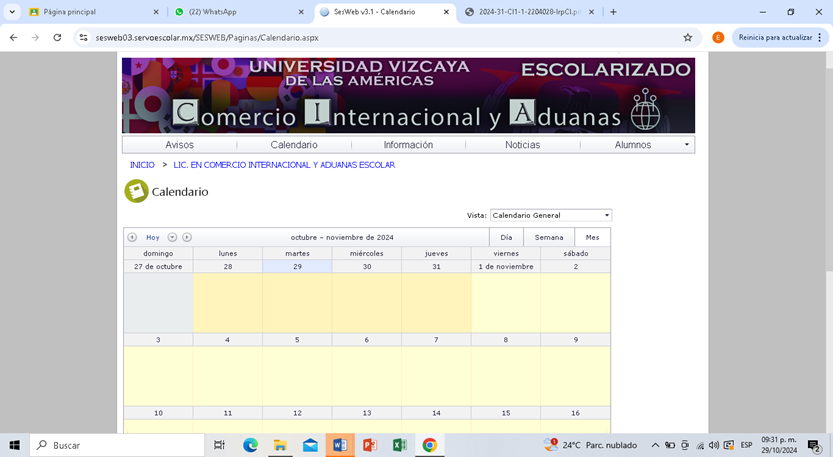This screenshot has width=833, height=457.
Task: Click the university header banner
Action: 408,95
